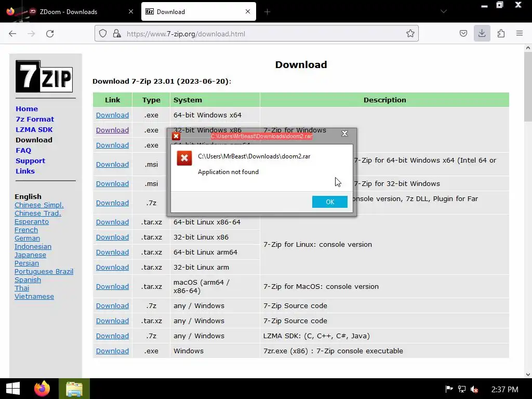
Task: Switch language to Esperanto
Action: pos(32,221)
